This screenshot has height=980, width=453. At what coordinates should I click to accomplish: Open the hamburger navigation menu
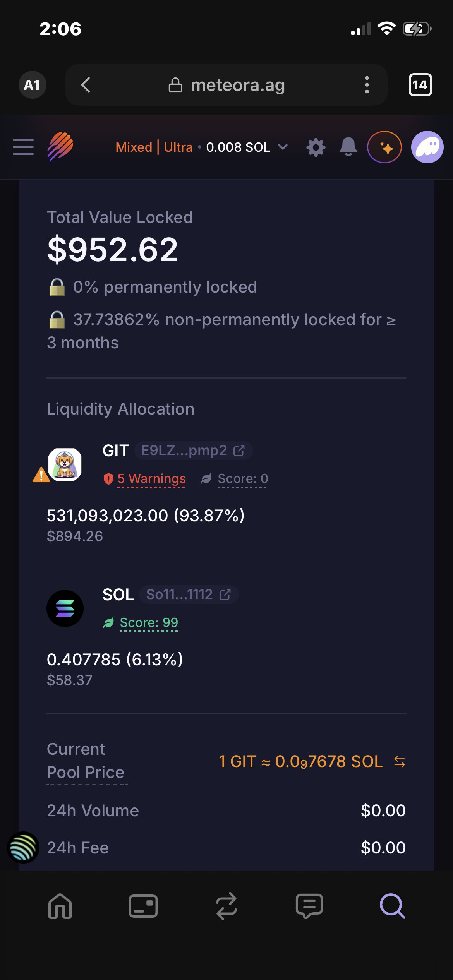tap(23, 147)
